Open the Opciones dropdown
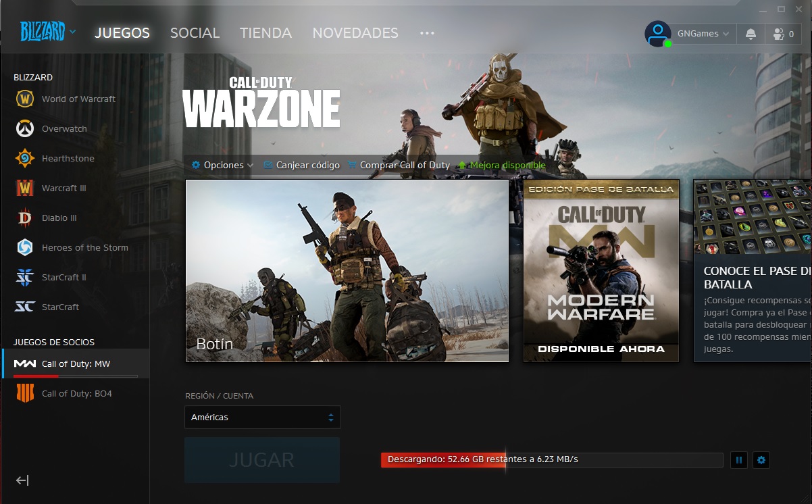812x504 pixels. (x=223, y=165)
